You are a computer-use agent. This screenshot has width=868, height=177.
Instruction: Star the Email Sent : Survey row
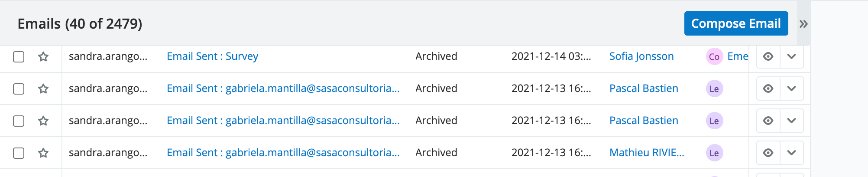43,57
